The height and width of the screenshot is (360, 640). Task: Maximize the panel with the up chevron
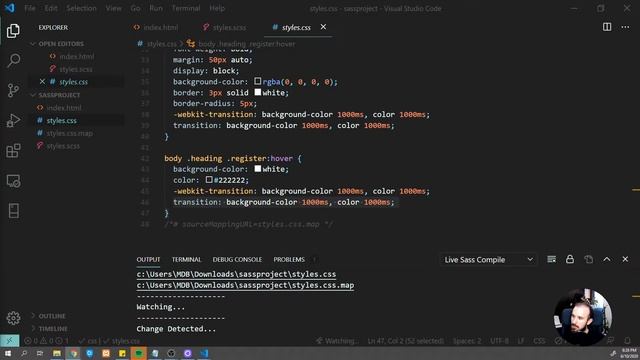pyautogui.click(x=607, y=259)
